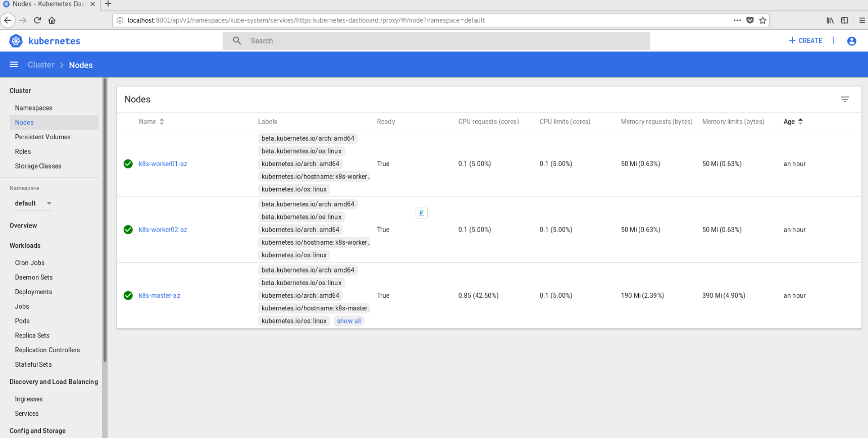The width and height of the screenshot is (868, 438).
Task: Click Cluster in the breadcrumb
Action: coord(41,65)
